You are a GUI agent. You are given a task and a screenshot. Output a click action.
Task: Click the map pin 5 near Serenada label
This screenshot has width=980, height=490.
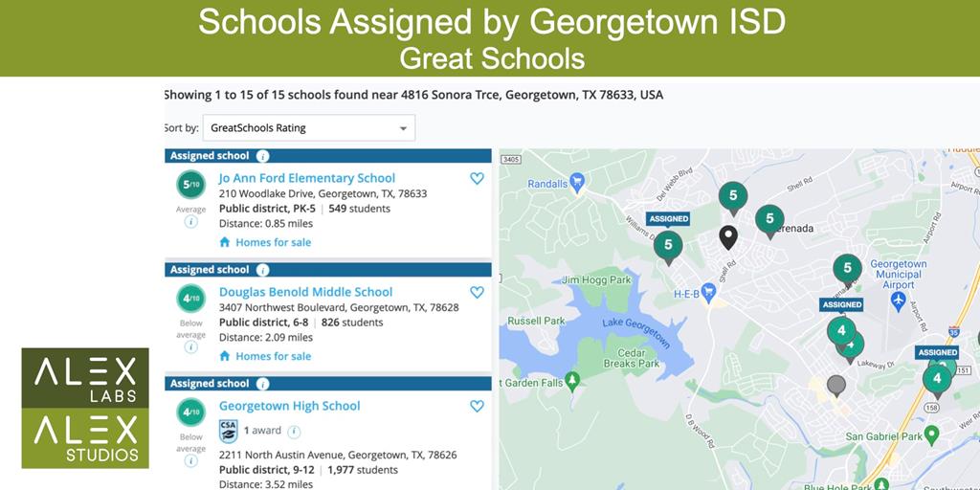(769, 221)
